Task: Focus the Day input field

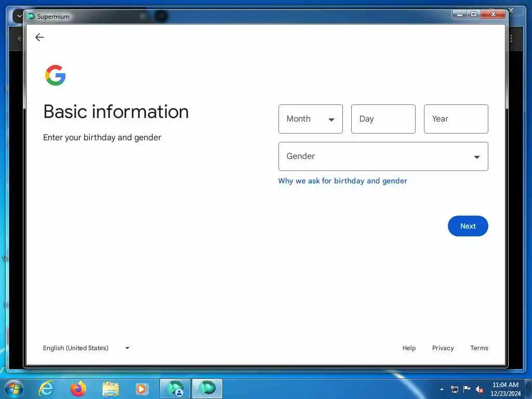Action: tap(383, 119)
